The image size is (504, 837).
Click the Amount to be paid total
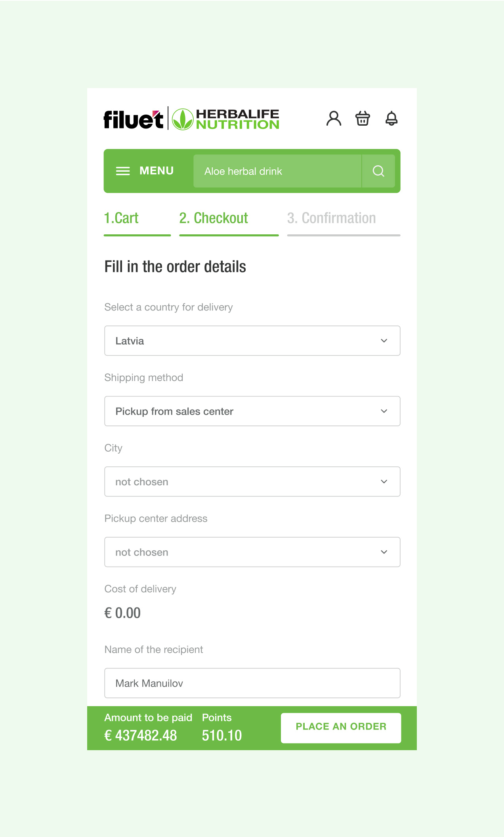[x=141, y=735]
